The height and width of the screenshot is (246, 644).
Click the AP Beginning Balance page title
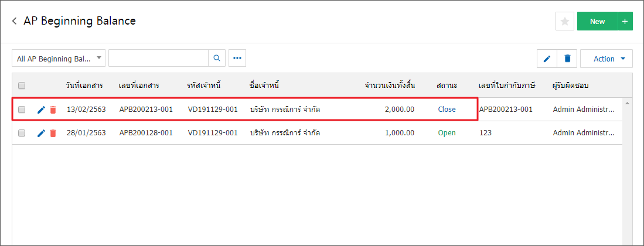[x=80, y=21]
